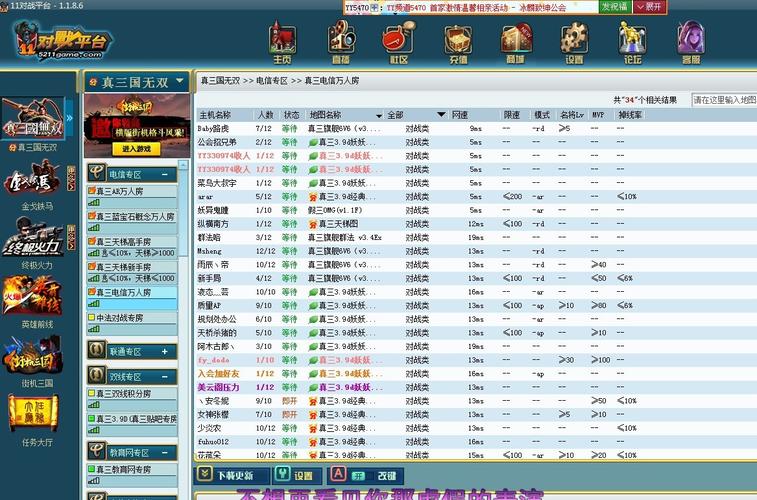Collapse the 教育网专区 section
The image size is (757, 500).
click(x=165, y=452)
